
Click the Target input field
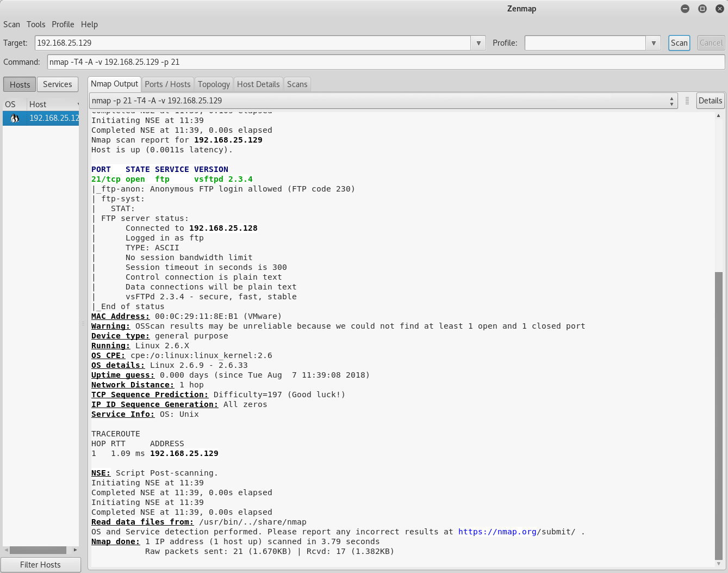click(253, 43)
